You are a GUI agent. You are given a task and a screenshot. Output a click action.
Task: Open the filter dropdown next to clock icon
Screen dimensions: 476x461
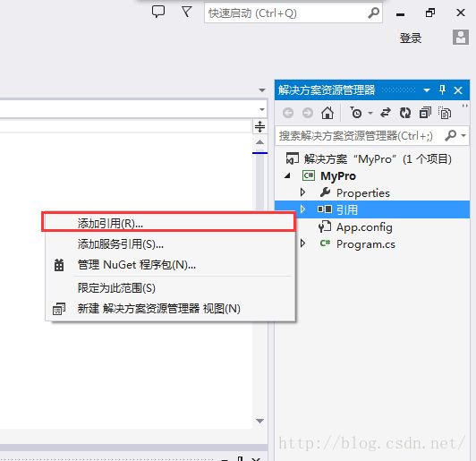370,114
